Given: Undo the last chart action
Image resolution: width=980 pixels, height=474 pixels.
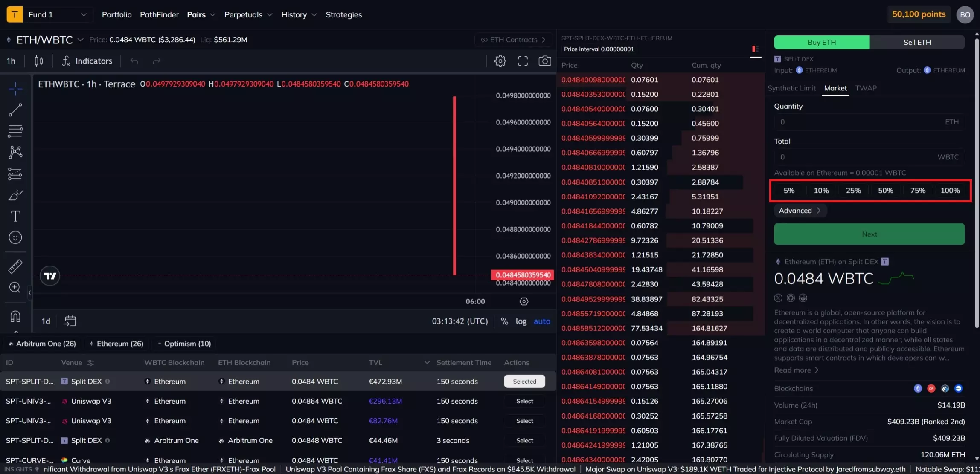Looking at the screenshot, I should click(134, 61).
